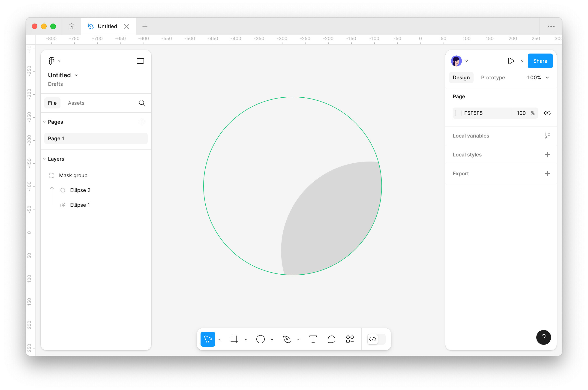Switch to the Design tab
Image resolution: width=588 pixels, height=390 pixels.
tap(461, 78)
